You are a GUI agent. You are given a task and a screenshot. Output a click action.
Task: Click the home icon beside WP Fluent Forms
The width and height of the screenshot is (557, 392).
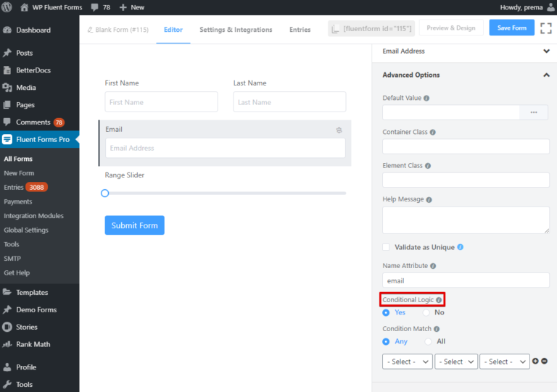coord(24,7)
